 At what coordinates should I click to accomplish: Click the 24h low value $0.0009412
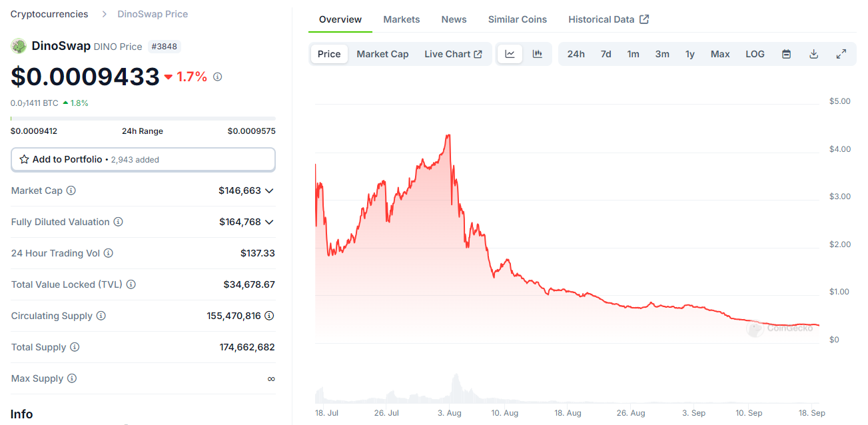(x=34, y=131)
